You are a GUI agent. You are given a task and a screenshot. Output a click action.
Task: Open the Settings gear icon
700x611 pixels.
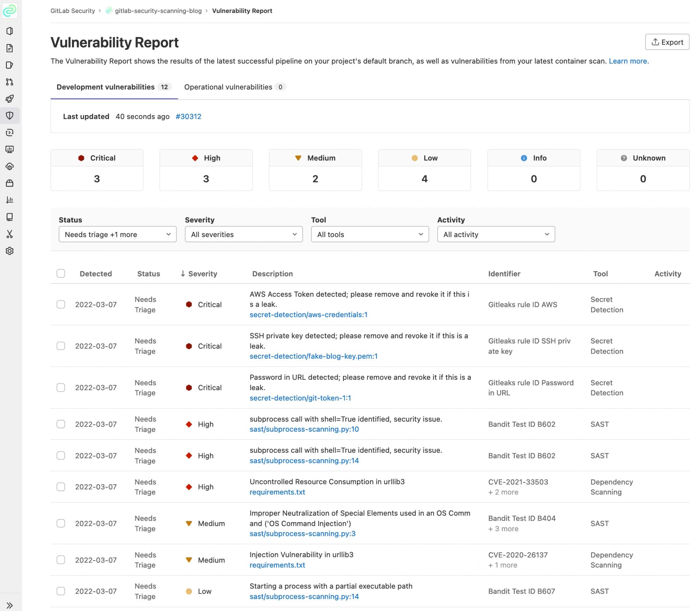10,251
